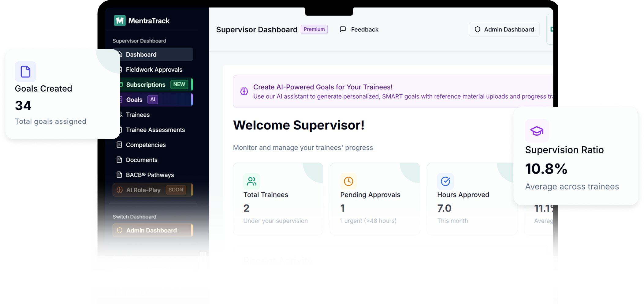Click the Trainees people icon
This screenshot has height=304, width=644.
point(119,114)
